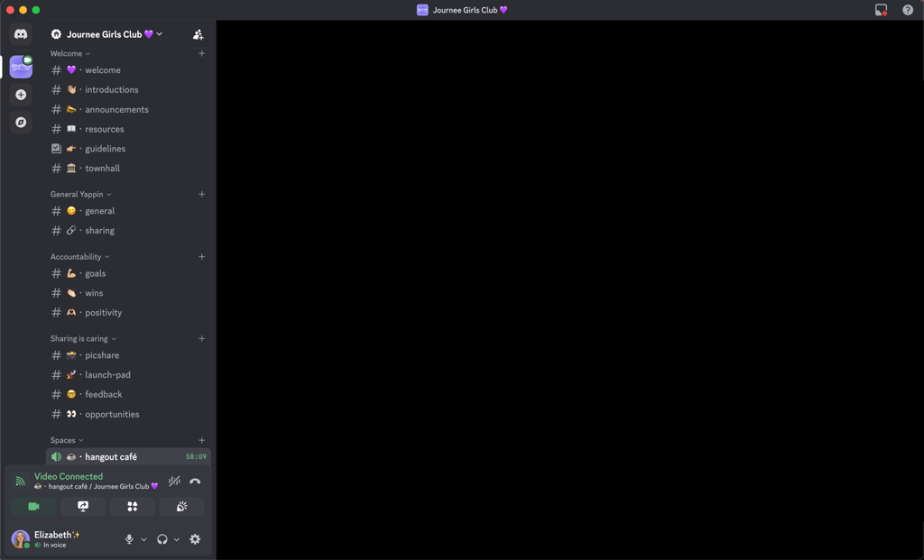Open the guidelines channel
This screenshot has height=560, width=924.
tap(128, 149)
